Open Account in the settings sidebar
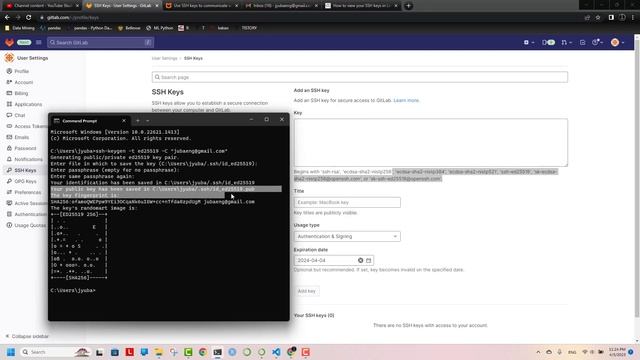This screenshot has width=640, height=360. coord(24,82)
